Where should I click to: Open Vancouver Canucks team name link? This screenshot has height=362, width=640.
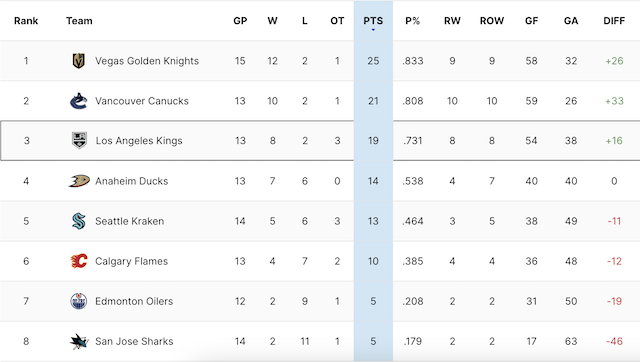pos(142,101)
